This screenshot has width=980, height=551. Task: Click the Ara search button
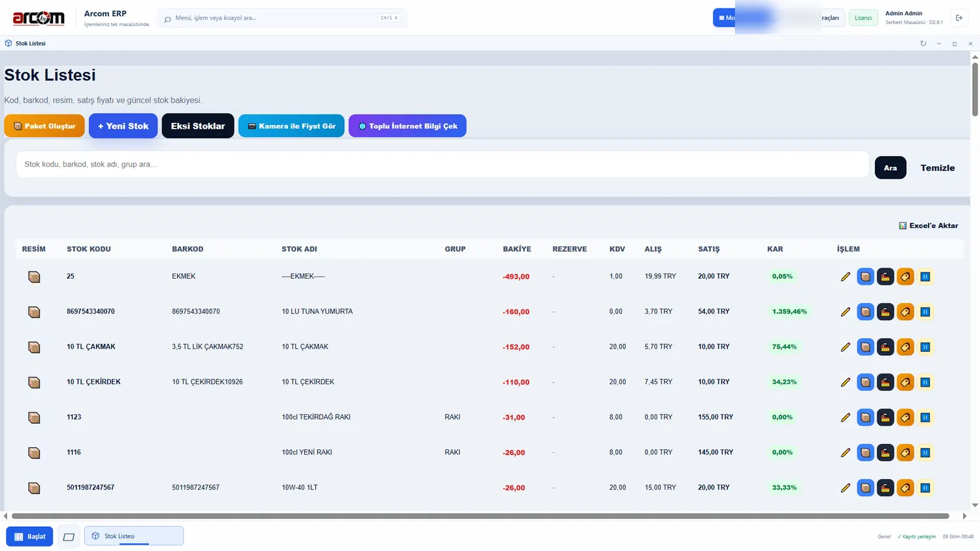coord(890,168)
